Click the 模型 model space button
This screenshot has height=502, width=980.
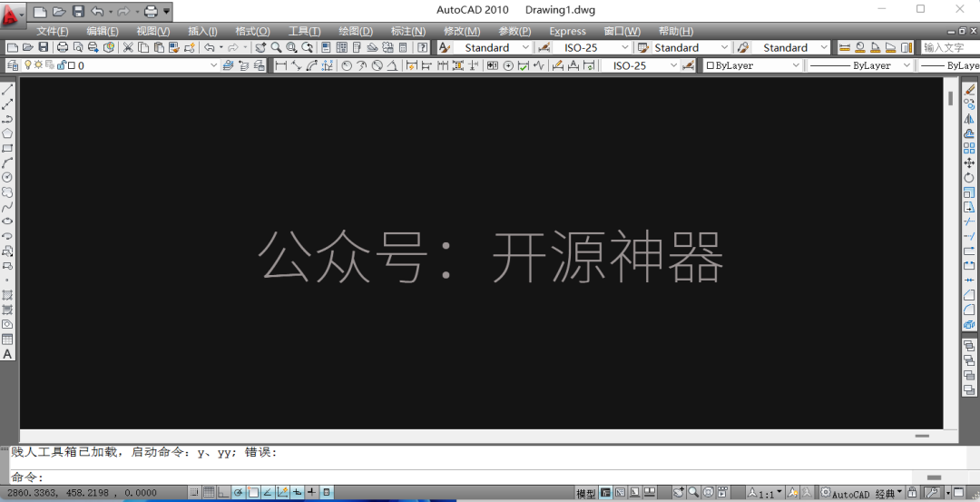click(585, 493)
